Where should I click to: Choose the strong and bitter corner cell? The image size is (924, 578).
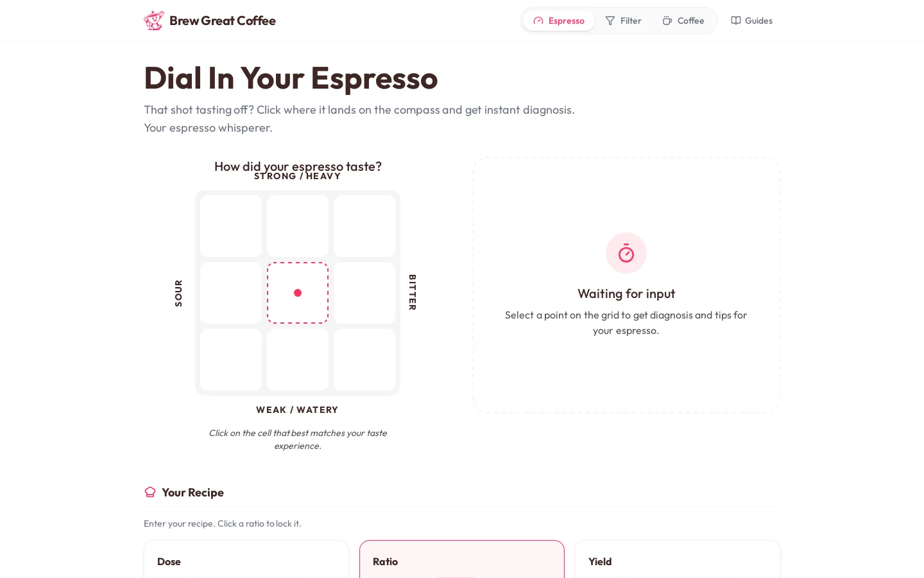(x=364, y=226)
